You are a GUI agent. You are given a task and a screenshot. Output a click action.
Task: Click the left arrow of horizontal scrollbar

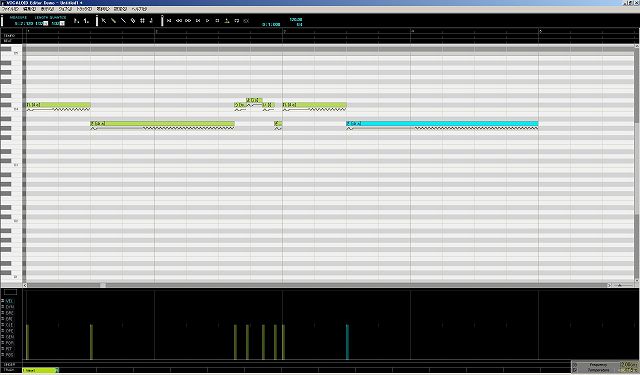pyautogui.click(x=25, y=285)
